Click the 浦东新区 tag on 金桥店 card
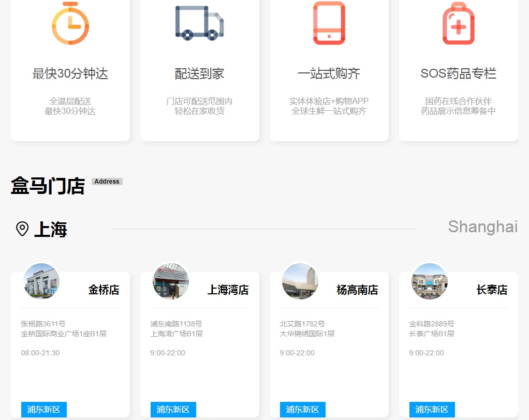This screenshot has width=529, height=420. [x=44, y=410]
